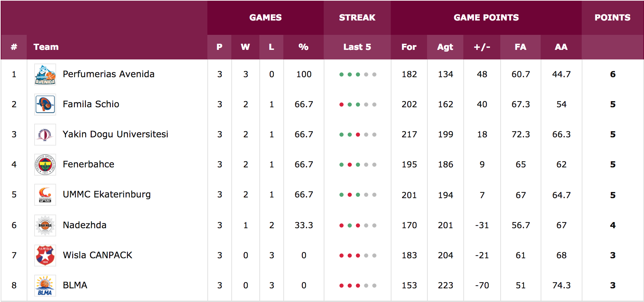Sort table by the W column
This screenshot has width=644, height=302.
click(245, 47)
